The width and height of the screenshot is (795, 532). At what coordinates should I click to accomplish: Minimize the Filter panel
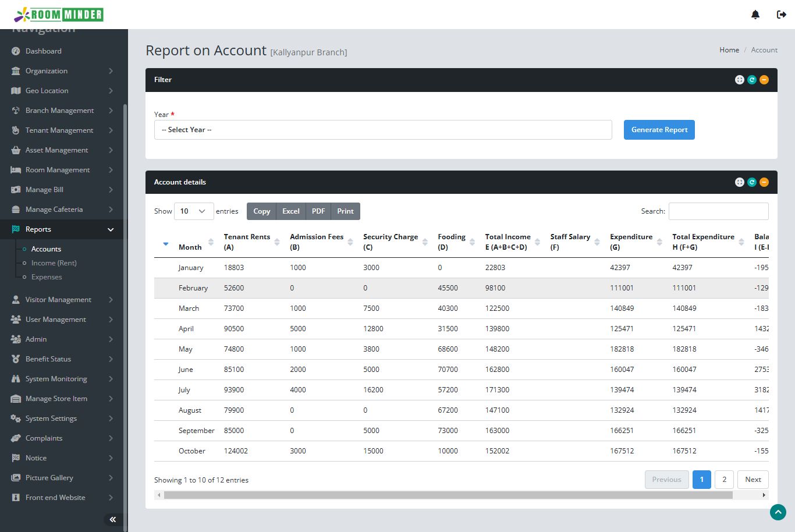[x=764, y=80]
